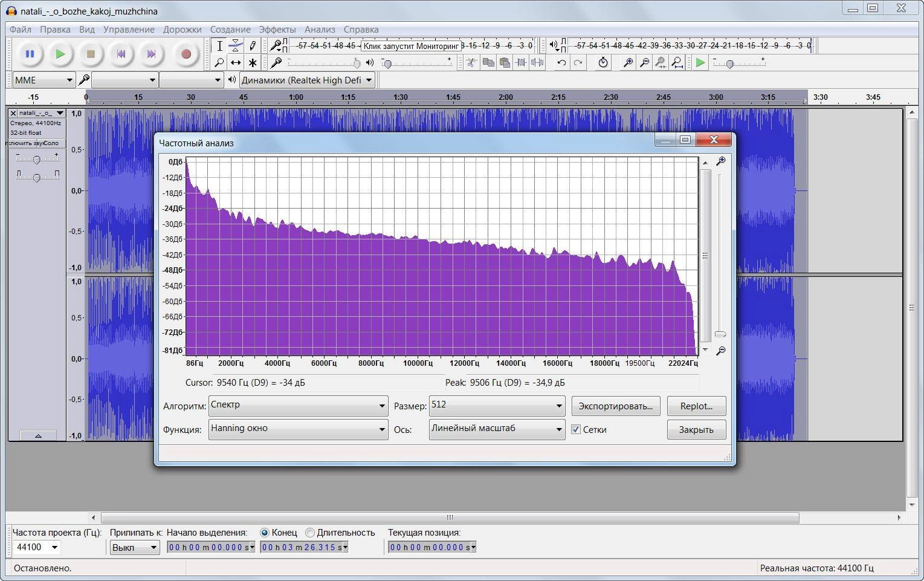This screenshot has height=581, width=924.
Task: Open the Прилипать к Выкл dropdown
Action: 134,547
